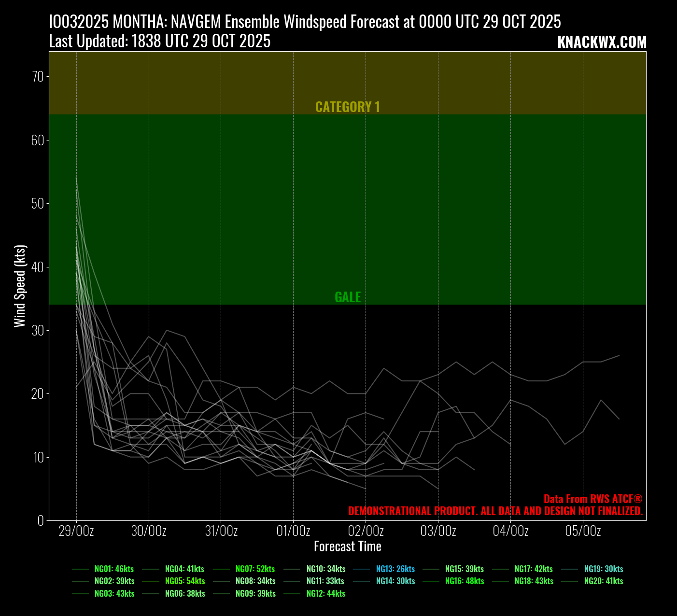This screenshot has height=616, width=677.
Task: Click the CATEGORY 1 threshold label
Action: coord(348,107)
